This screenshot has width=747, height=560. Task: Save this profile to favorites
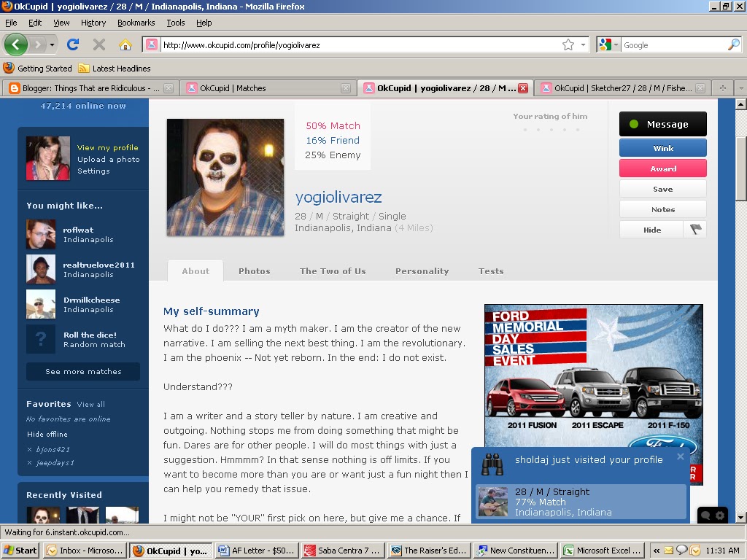(662, 189)
